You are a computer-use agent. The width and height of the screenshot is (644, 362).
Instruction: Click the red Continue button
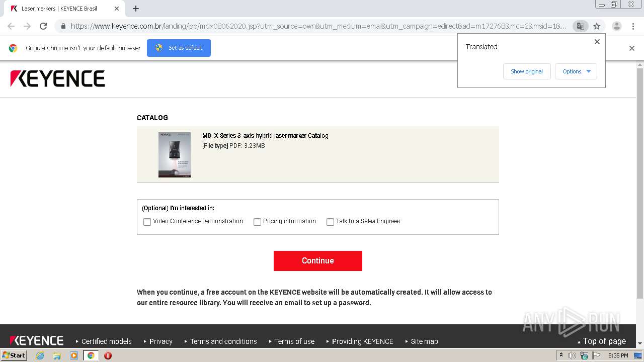pos(318,261)
